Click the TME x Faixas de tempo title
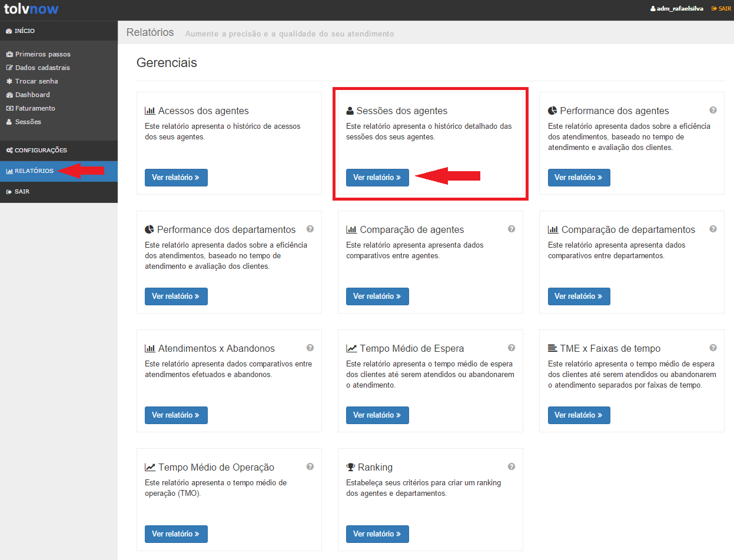 coord(610,348)
